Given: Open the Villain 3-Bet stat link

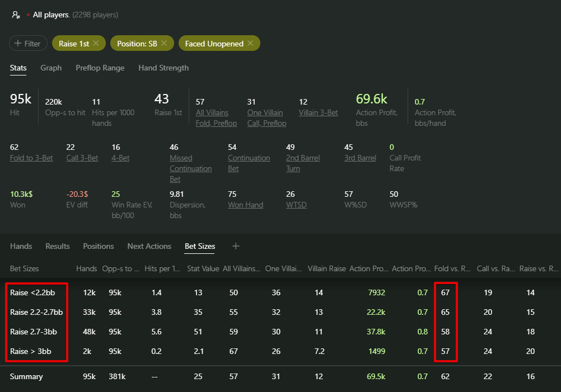Looking at the screenshot, I should coord(318,112).
